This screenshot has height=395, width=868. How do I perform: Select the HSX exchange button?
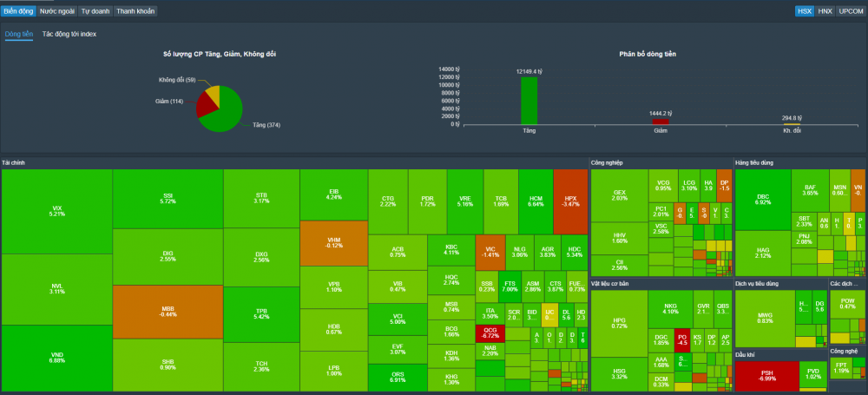tap(805, 11)
